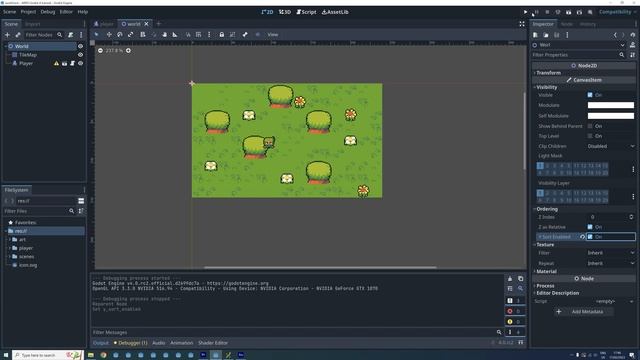Toggle warning messages filter in Output

click(514, 322)
